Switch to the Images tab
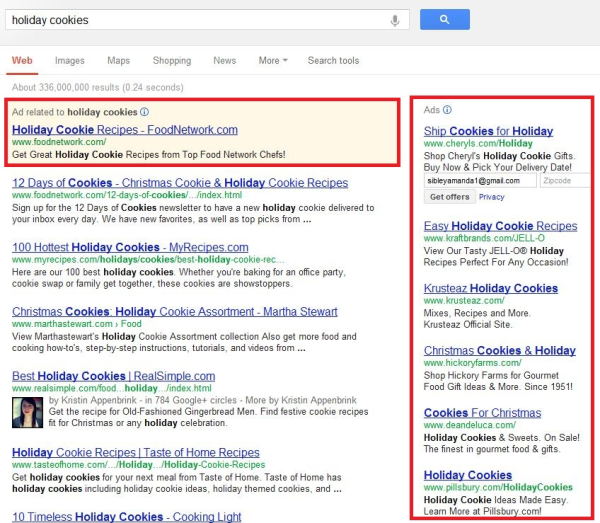This screenshot has width=600, height=523. 70,61
